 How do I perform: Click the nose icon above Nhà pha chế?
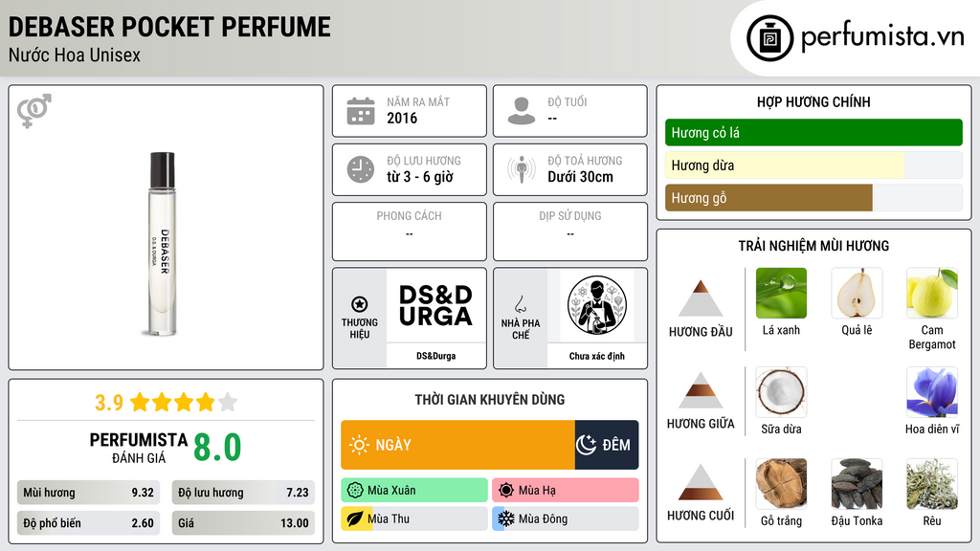(x=520, y=304)
